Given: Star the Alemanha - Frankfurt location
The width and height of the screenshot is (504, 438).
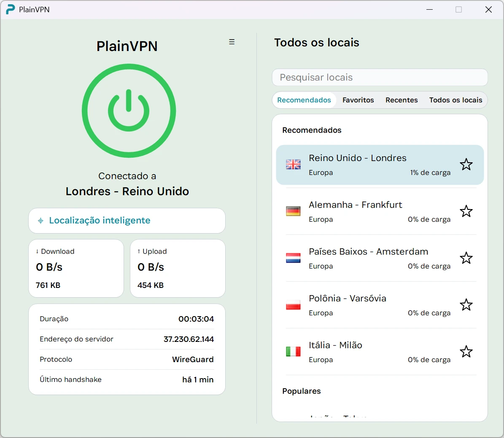Looking at the screenshot, I should [x=466, y=212].
